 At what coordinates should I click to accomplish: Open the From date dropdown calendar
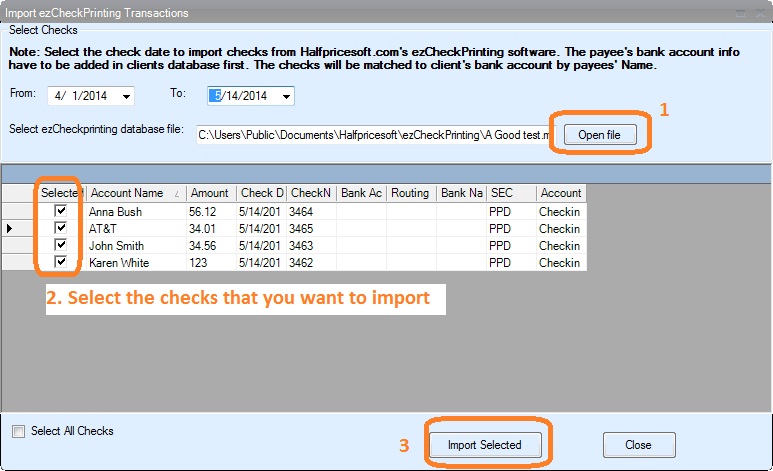(126, 97)
